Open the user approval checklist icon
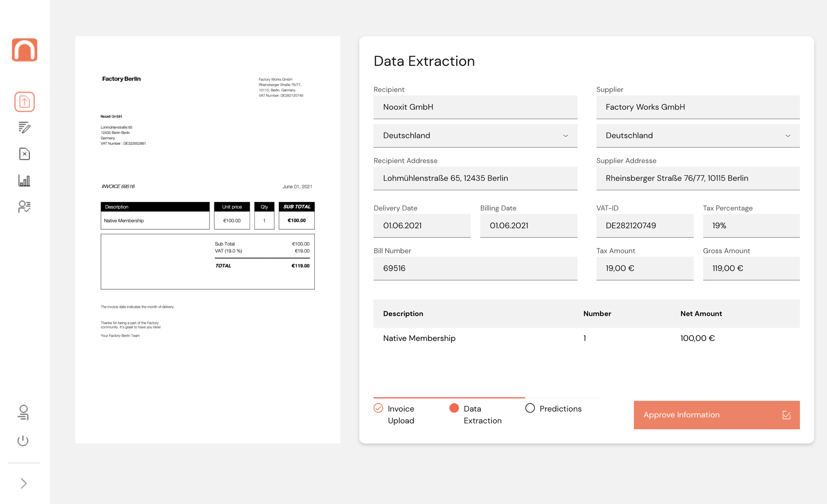 pyautogui.click(x=25, y=207)
